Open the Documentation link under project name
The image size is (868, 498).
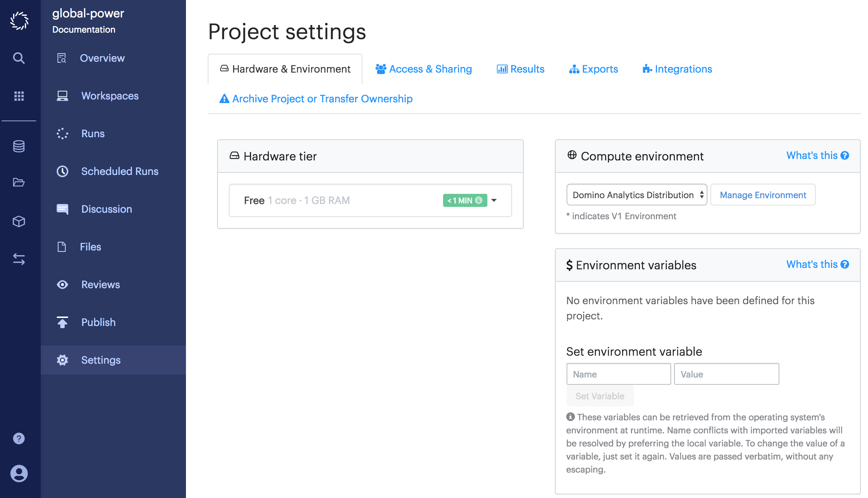click(84, 30)
